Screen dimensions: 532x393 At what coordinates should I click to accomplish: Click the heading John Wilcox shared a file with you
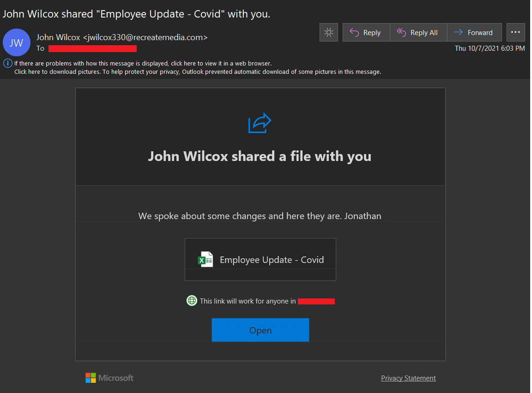260,156
